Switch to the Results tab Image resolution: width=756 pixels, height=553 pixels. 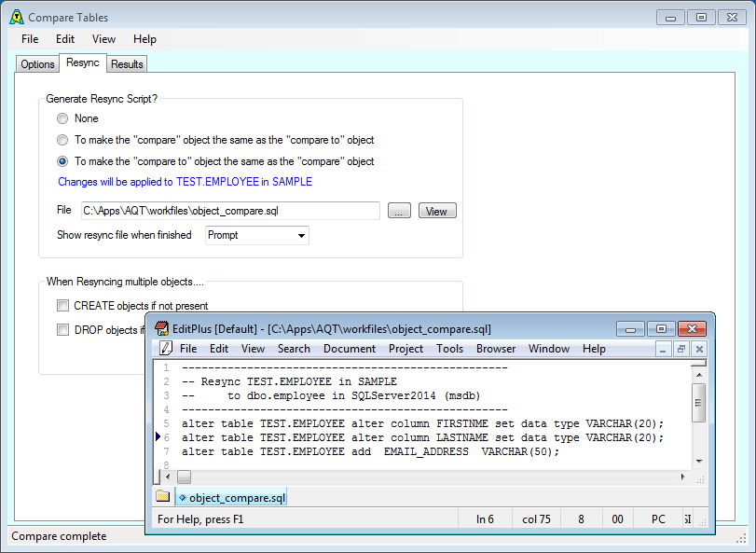(127, 64)
